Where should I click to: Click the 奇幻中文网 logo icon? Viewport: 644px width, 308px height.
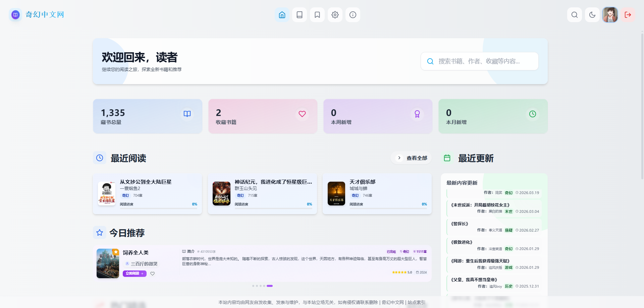[x=15, y=15]
